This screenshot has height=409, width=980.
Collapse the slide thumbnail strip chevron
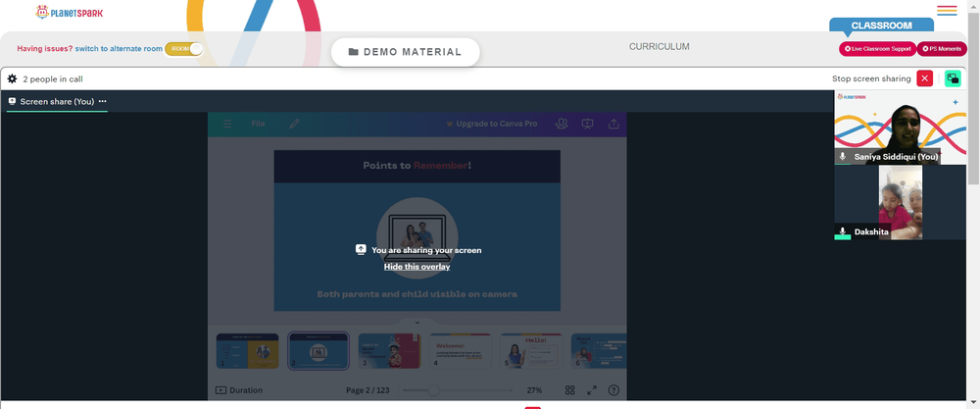click(x=416, y=323)
